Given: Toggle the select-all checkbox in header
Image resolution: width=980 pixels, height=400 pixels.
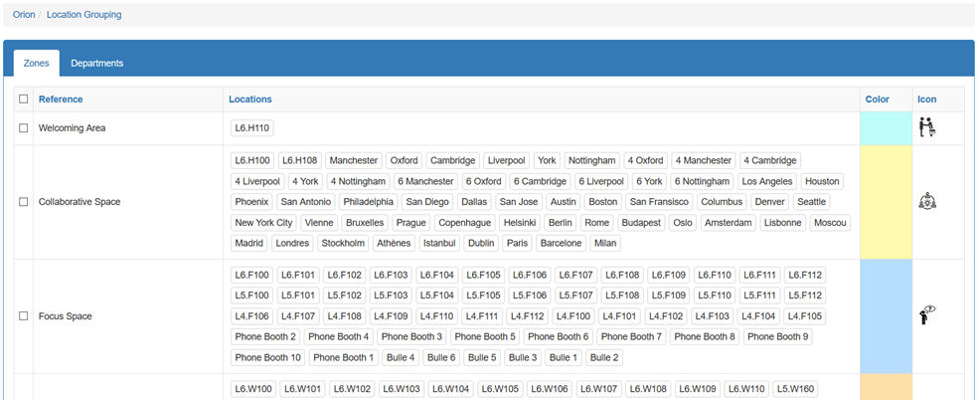Looking at the screenshot, I should click(24, 99).
